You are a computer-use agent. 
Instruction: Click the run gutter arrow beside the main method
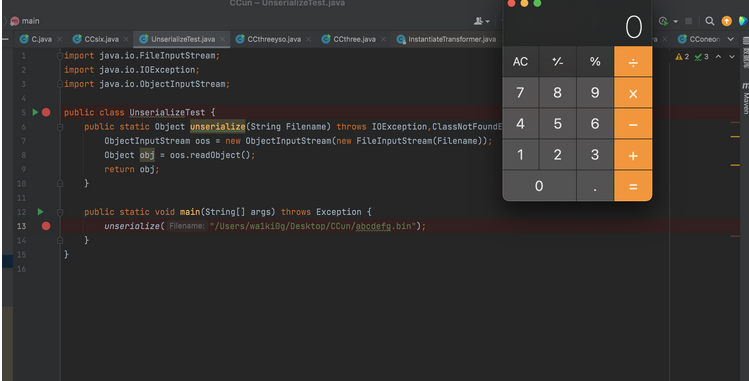40,212
